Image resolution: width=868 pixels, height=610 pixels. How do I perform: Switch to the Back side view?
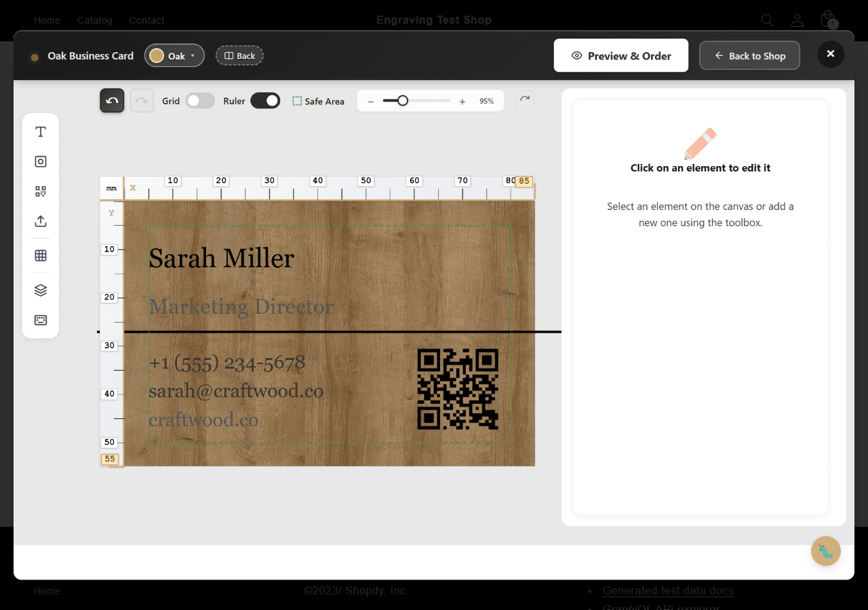pos(239,56)
